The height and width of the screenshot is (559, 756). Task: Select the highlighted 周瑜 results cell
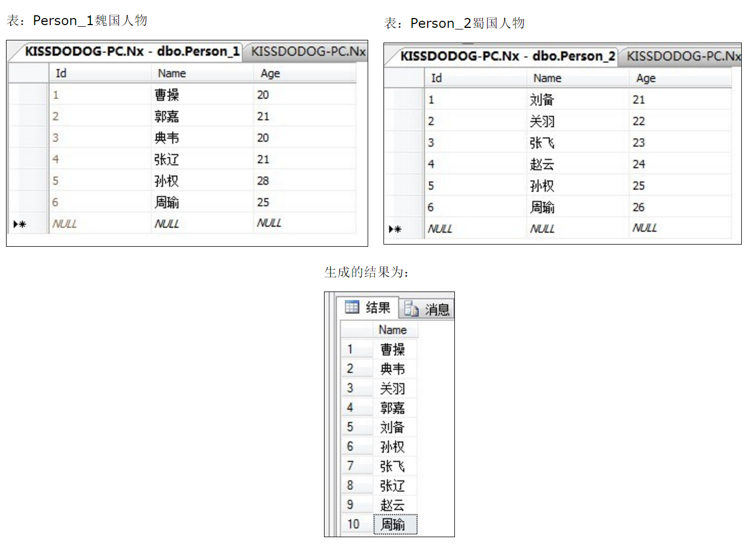click(395, 525)
